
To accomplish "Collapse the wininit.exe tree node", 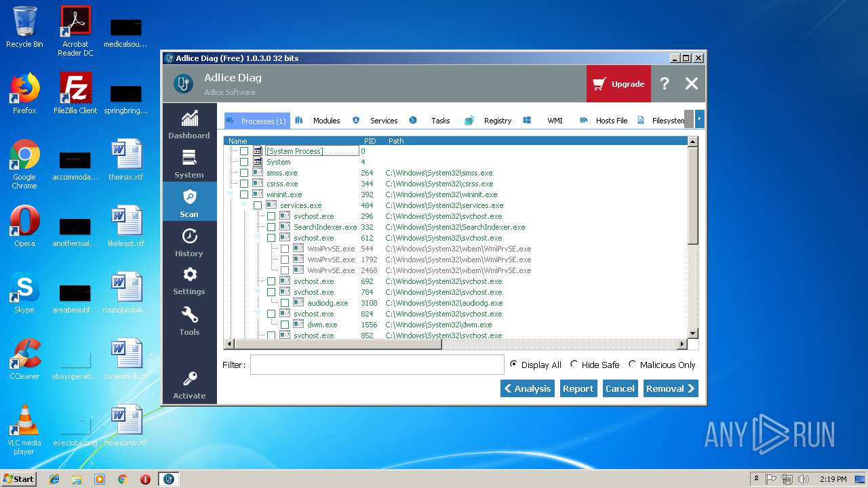I will pos(231,195).
